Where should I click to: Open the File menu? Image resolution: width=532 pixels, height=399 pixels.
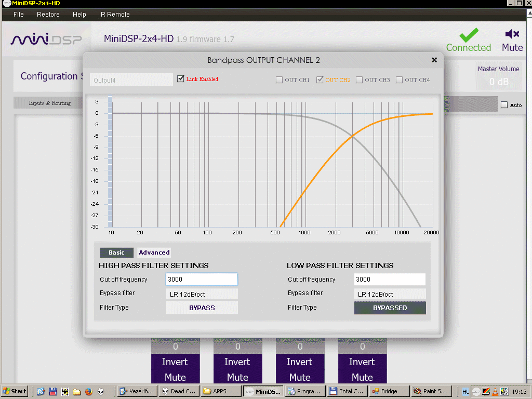pos(18,14)
